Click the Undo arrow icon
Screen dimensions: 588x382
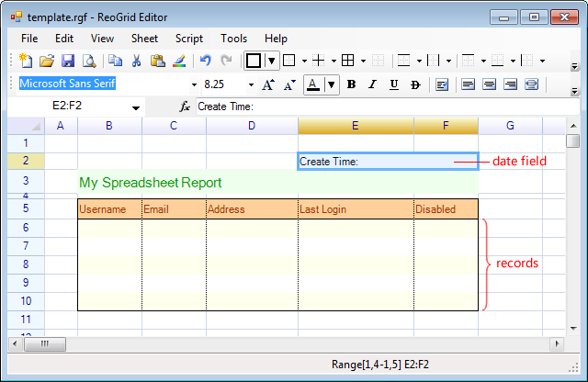click(205, 62)
